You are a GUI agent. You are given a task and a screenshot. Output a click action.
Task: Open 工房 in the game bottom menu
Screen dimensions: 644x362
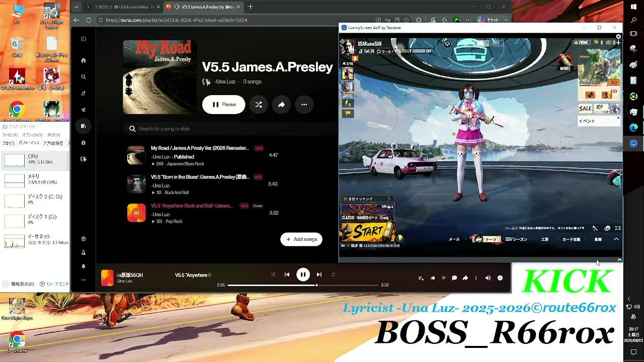[544, 239]
